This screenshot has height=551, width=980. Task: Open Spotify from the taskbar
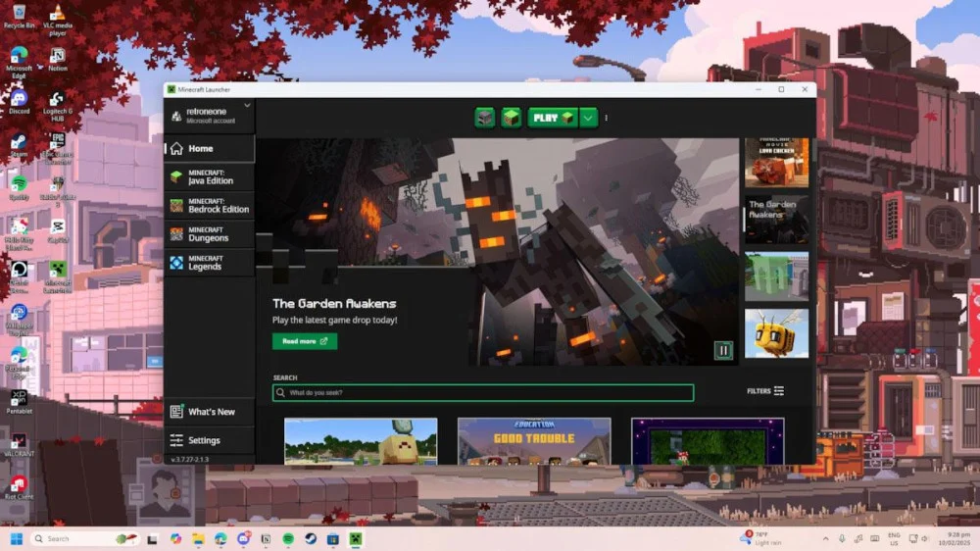pyautogui.click(x=288, y=538)
